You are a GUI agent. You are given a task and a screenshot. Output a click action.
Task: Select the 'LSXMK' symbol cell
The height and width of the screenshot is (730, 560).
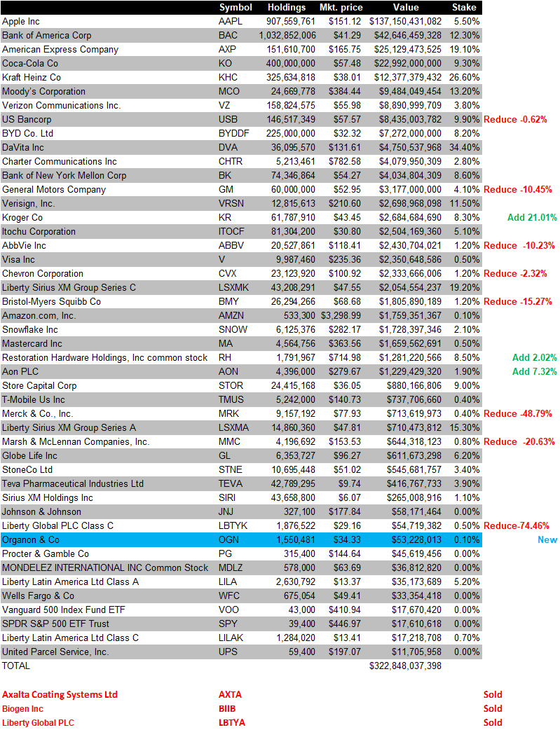click(x=234, y=287)
